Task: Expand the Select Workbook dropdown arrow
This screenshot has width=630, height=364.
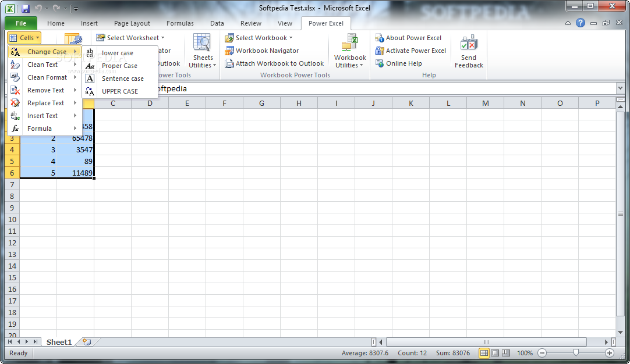Action: pos(291,38)
